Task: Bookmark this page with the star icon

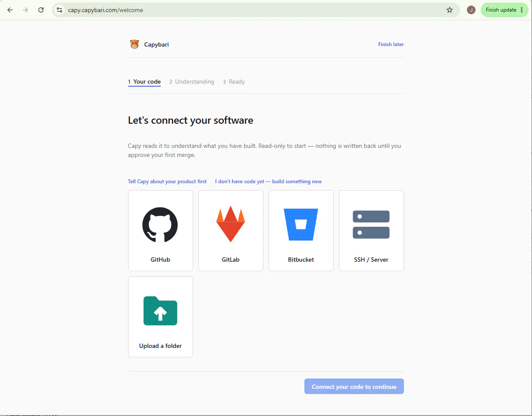Action: pos(450,10)
